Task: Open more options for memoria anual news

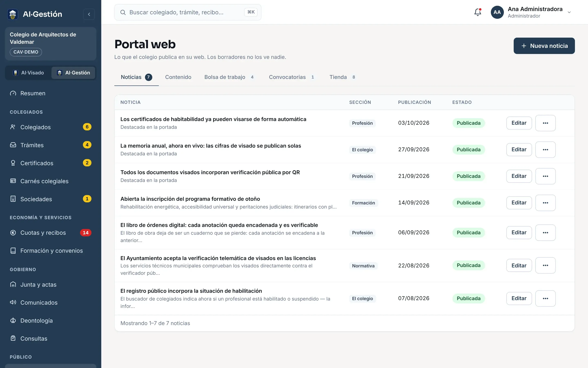Action: tap(545, 150)
